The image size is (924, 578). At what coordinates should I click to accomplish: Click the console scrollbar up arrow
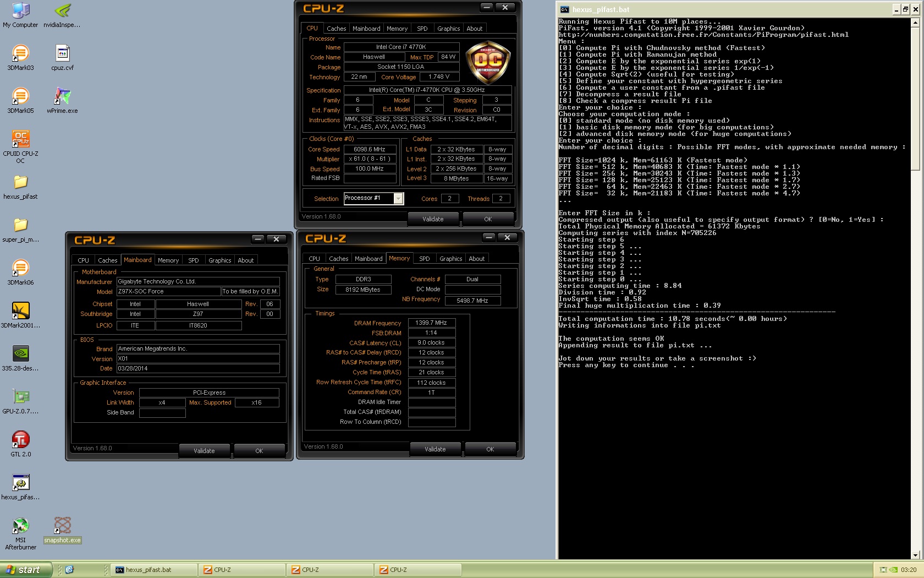tap(915, 23)
